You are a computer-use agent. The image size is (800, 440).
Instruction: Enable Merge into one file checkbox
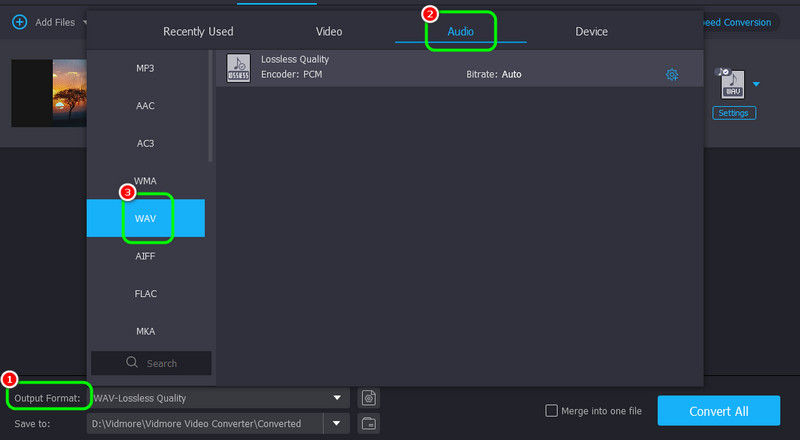pyautogui.click(x=551, y=410)
